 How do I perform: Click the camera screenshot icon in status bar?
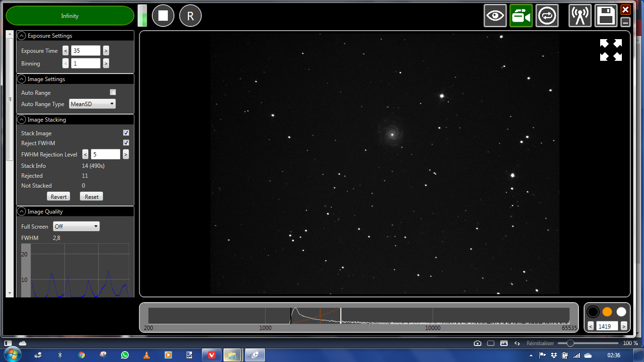click(478, 343)
